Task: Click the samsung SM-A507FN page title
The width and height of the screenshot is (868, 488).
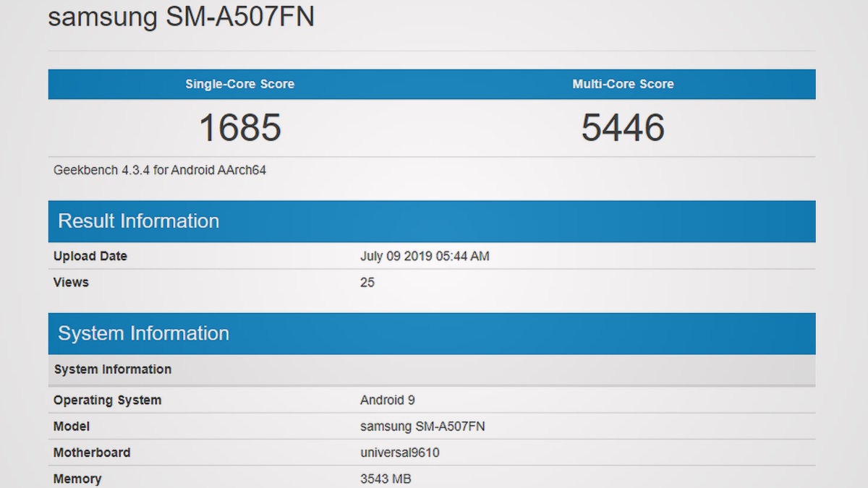Action: pos(181,16)
